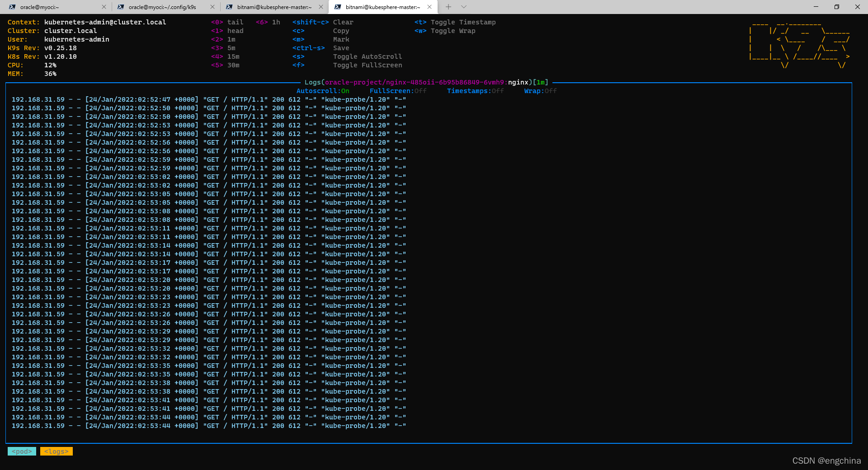The image size is (868, 470).
Task: Click the Timestamps:Off indicator
Action: [x=475, y=91]
